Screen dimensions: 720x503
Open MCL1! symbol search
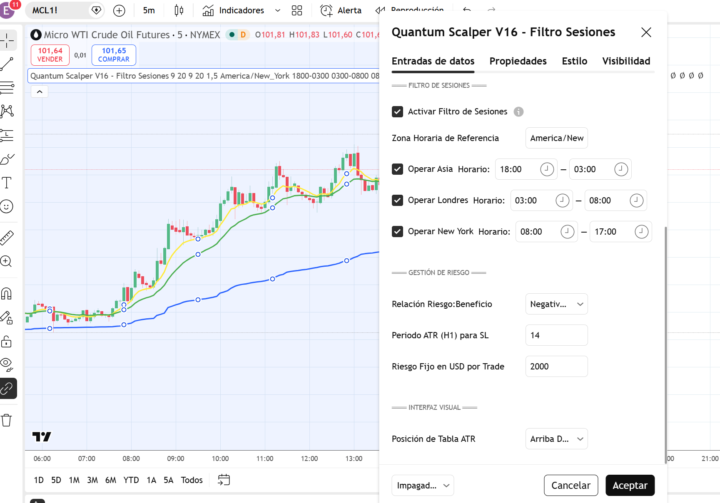pos(63,10)
